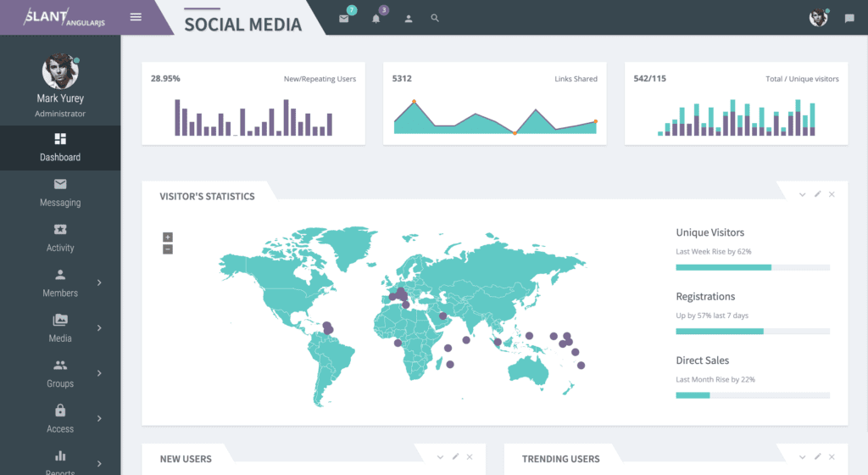
Task: Click the Access lock icon in sidebar
Action: click(60, 411)
